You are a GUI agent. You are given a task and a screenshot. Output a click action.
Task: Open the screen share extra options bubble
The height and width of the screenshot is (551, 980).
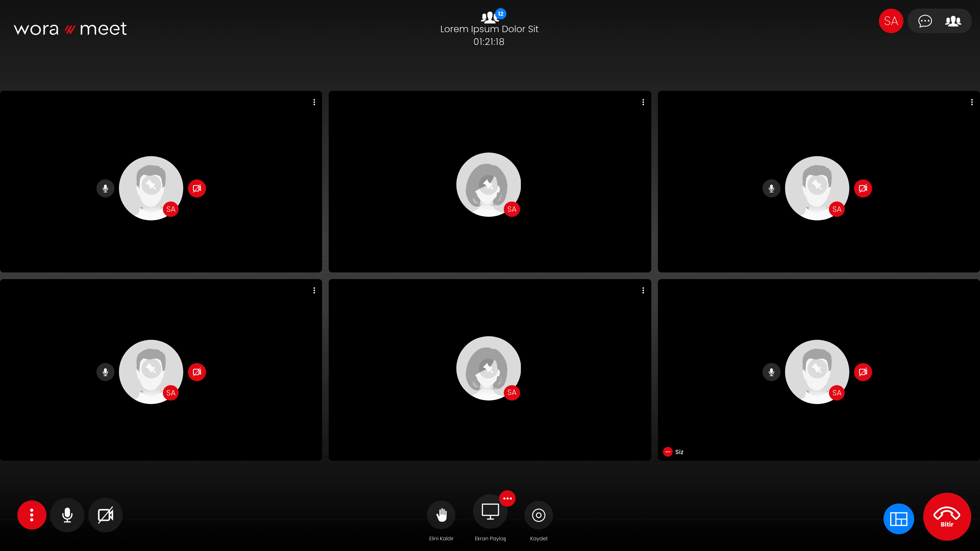click(508, 498)
